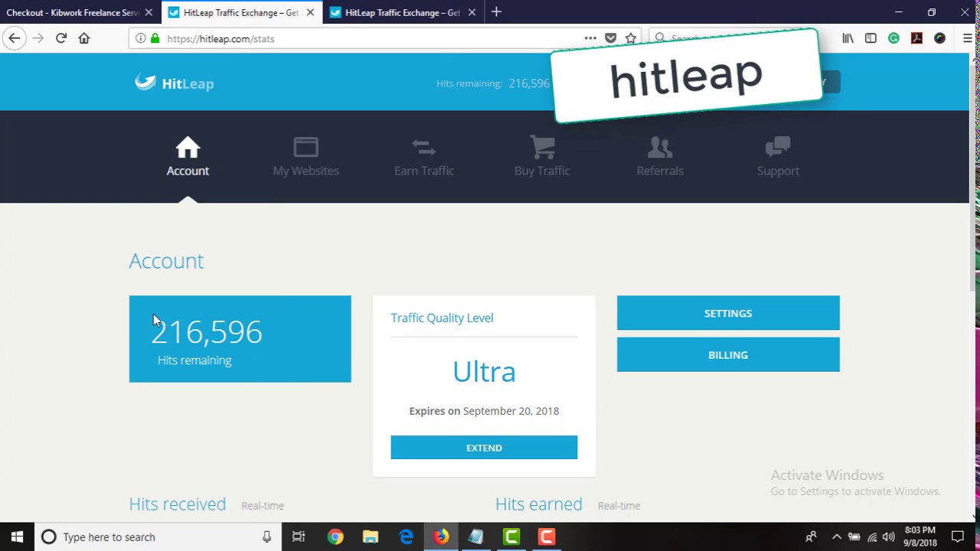Go to the My Websites section
Image resolution: width=980 pixels, height=551 pixels.
[305, 157]
